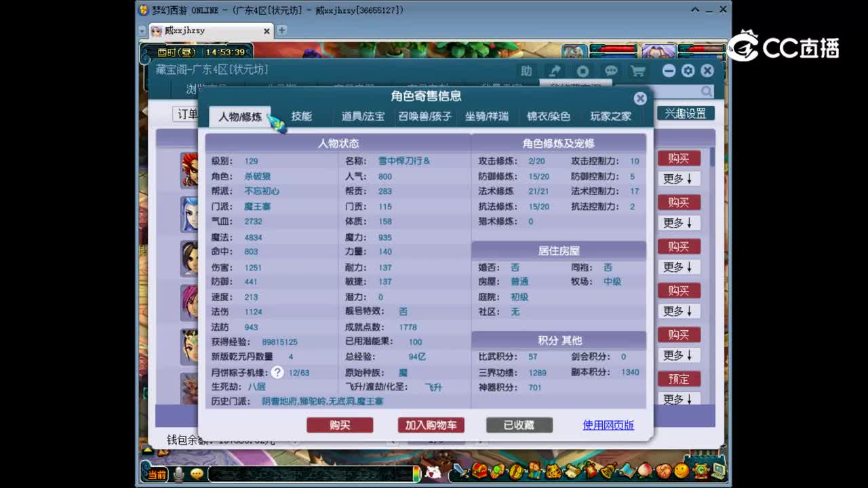Click the scroll icon in the bottom toolbar
The image size is (868, 488).
(572, 470)
